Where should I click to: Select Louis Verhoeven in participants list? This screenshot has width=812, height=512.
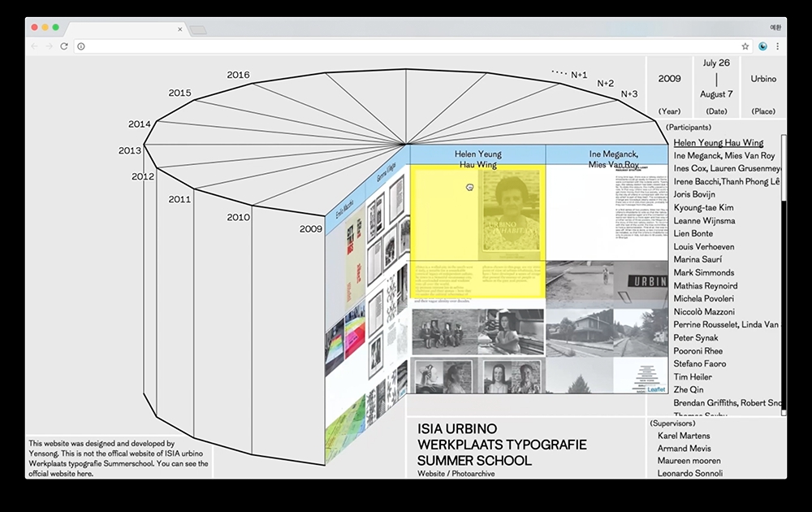click(704, 247)
